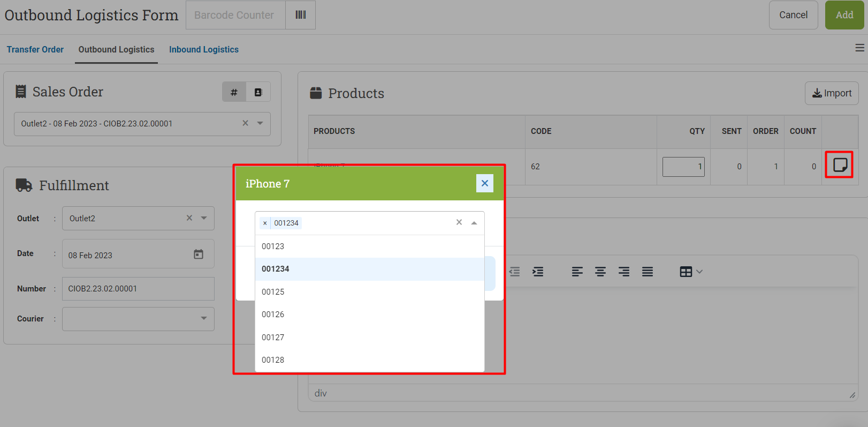Click the Cancel button
This screenshot has width=868, height=427.
click(793, 15)
